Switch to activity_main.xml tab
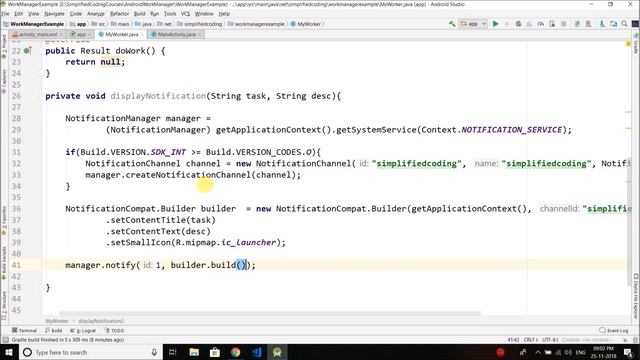Viewport: 640px width, 360px height. tap(37, 35)
